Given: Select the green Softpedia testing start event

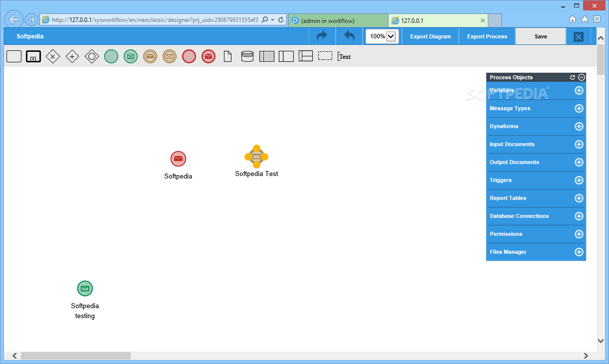Looking at the screenshot, I should click(x=85, y=288).
